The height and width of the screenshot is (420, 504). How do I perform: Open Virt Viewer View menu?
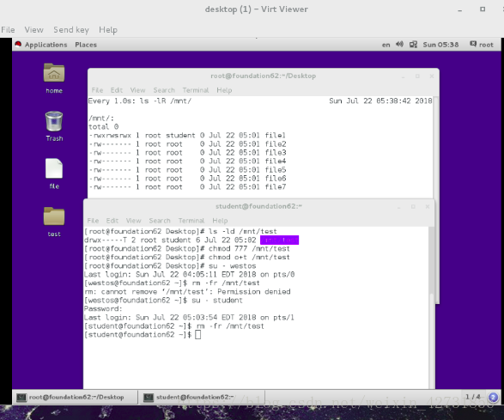click(33, 30)
